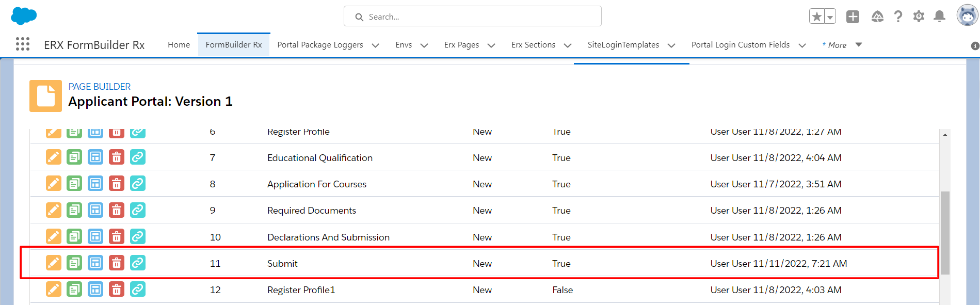Switch to the Home tab
The image size is (980, 305).
point(179,45)
